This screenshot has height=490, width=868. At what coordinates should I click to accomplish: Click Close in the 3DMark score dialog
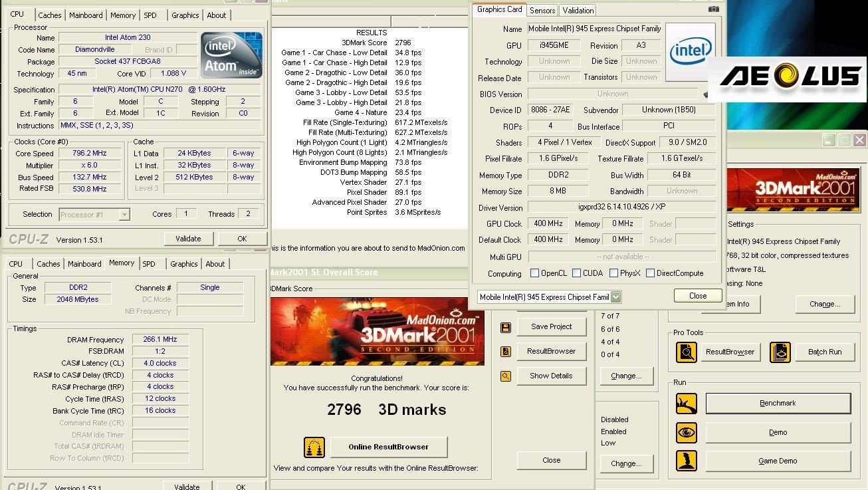[552, 460]
